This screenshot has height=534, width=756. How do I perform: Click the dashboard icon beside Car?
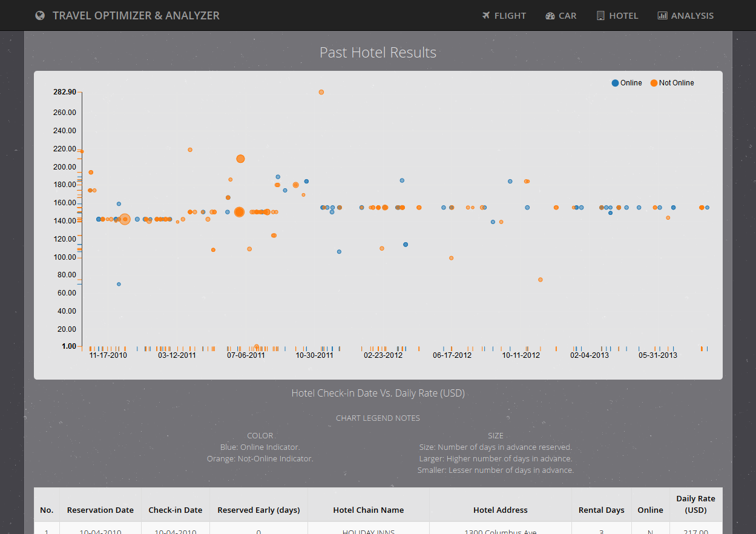[x=550, y=16]
